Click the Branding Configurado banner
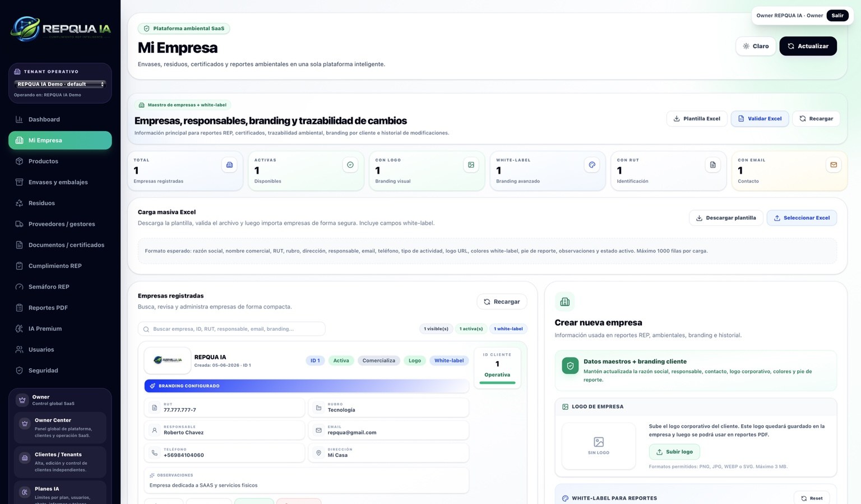This screenshot has width=861, height=504. 306,386
